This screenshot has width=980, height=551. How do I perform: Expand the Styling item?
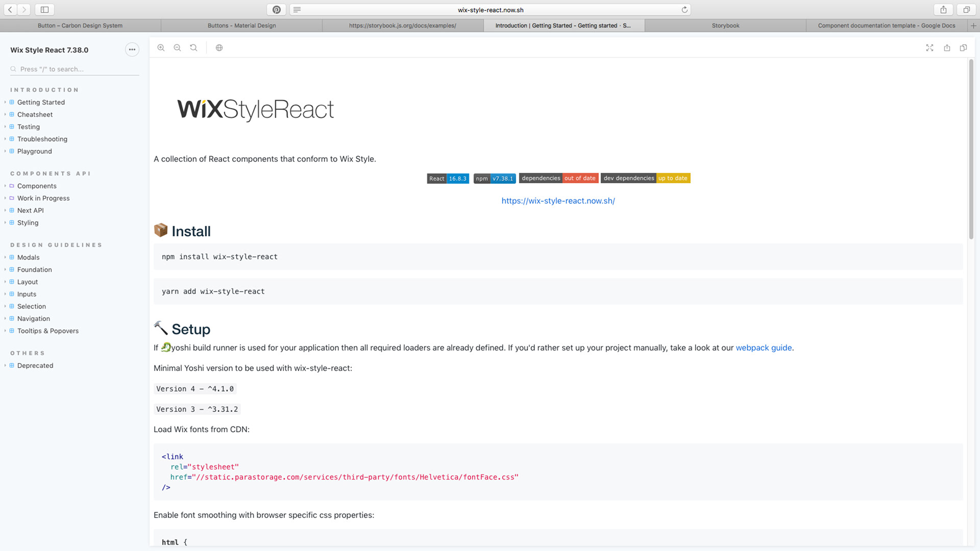pos(28,222)
